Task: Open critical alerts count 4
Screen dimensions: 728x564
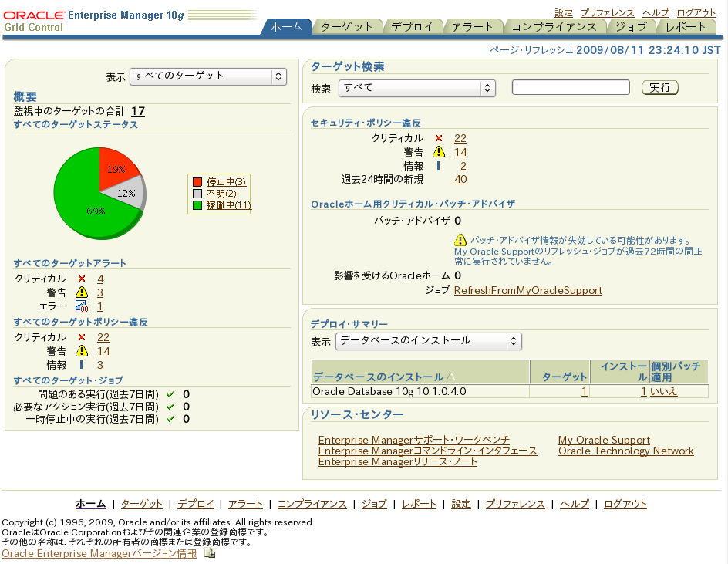Action: 100,279
